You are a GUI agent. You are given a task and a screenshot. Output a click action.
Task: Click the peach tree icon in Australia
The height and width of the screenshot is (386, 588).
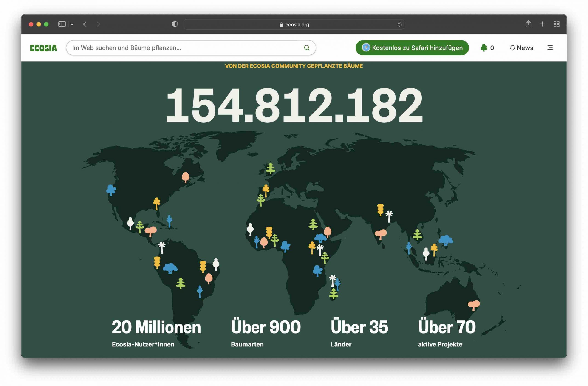(x=474, y=305)
